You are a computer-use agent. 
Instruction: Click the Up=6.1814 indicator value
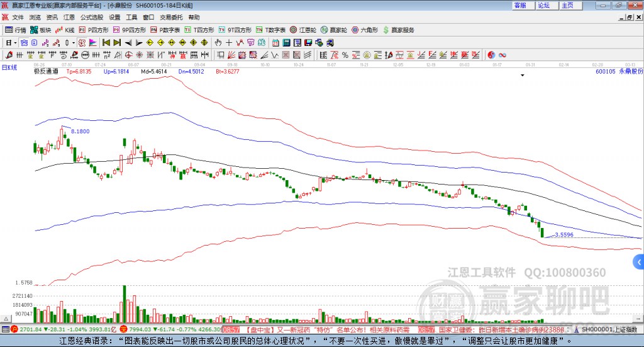[116, 71]
